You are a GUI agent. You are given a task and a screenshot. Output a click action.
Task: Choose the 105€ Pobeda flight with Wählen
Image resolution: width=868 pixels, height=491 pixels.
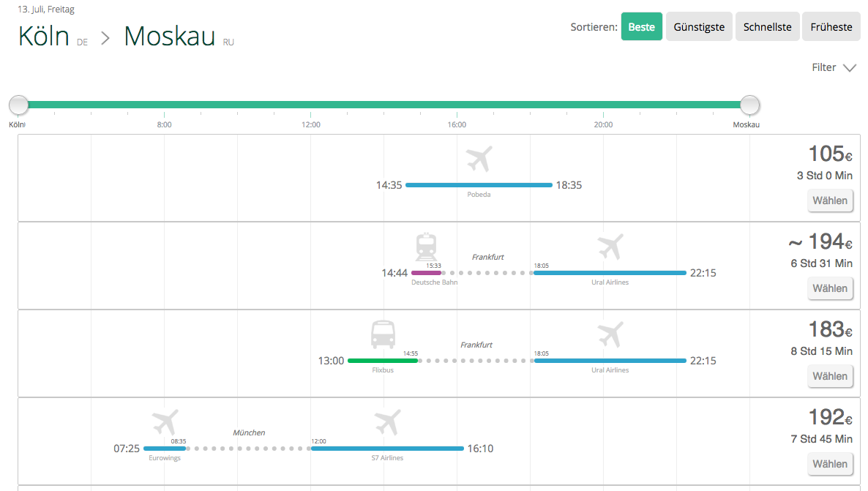[830, 200]
